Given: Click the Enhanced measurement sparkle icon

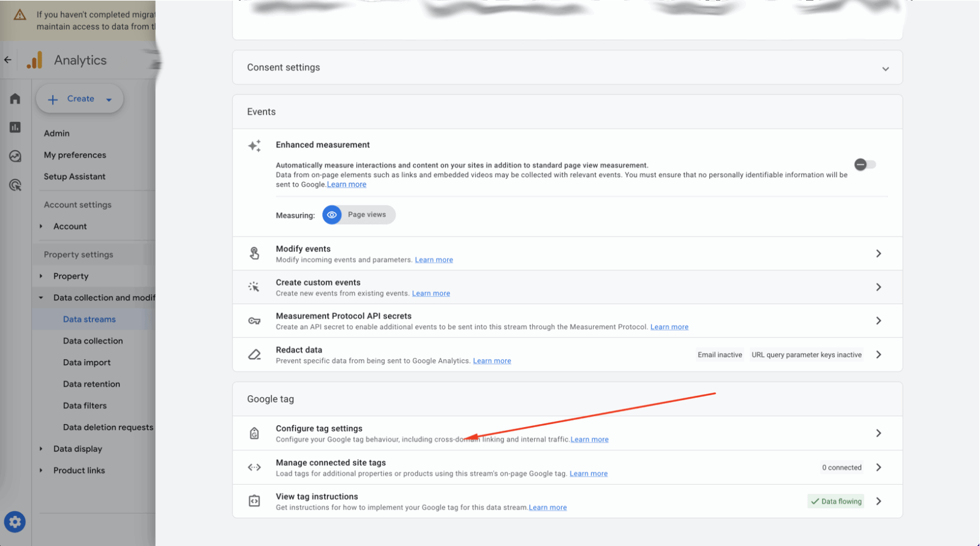Looking at the screenshot, I should 254,146.
